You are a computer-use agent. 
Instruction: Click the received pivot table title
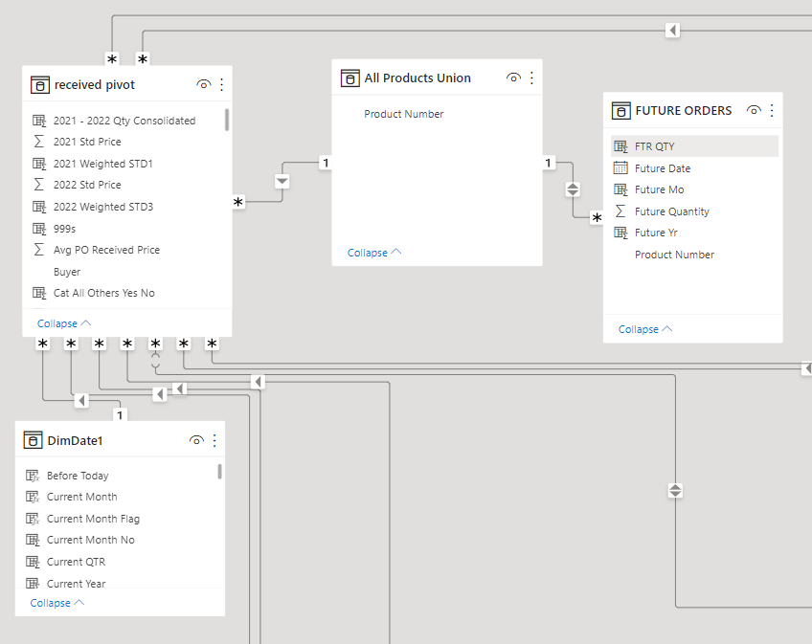click(94, 85)
